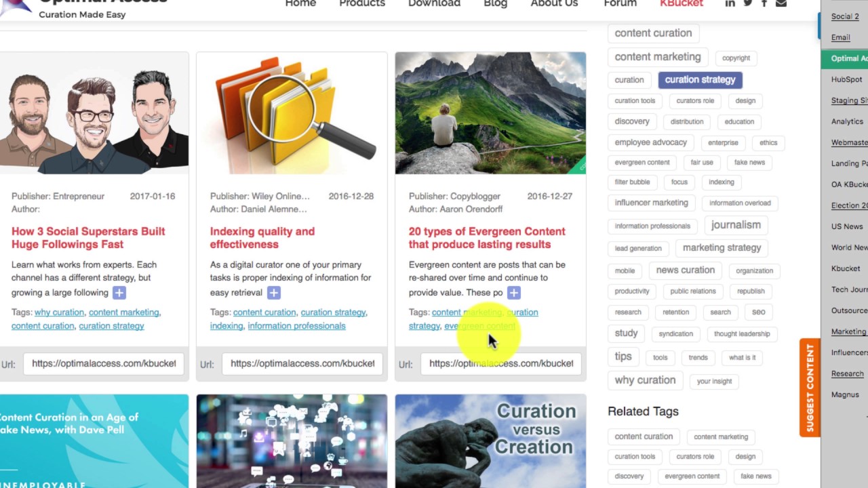The height and width of the screenshot is (488, 868).
Task: Open the Curation versus Creation thumbnail
Action: [490, 441]
